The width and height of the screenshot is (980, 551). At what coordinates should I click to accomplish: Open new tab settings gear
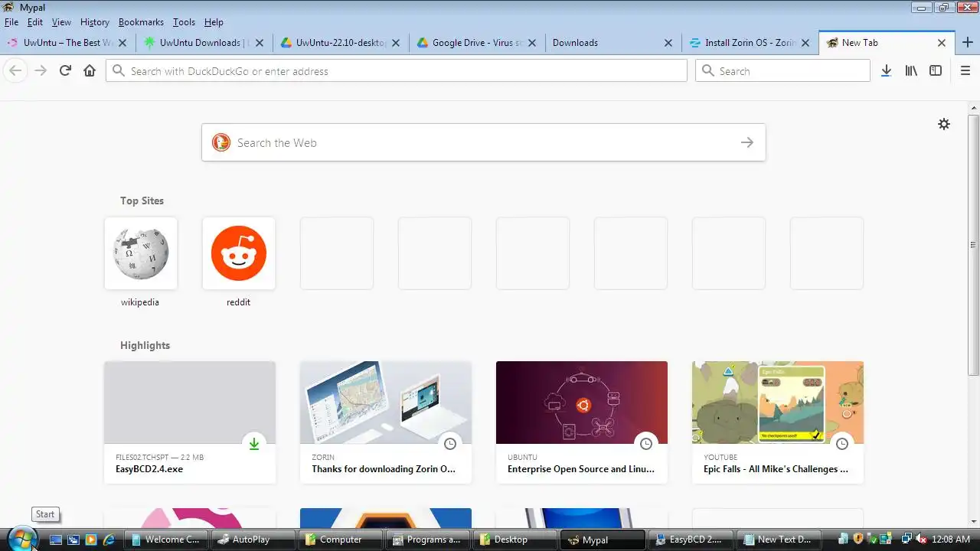[944, 124]
